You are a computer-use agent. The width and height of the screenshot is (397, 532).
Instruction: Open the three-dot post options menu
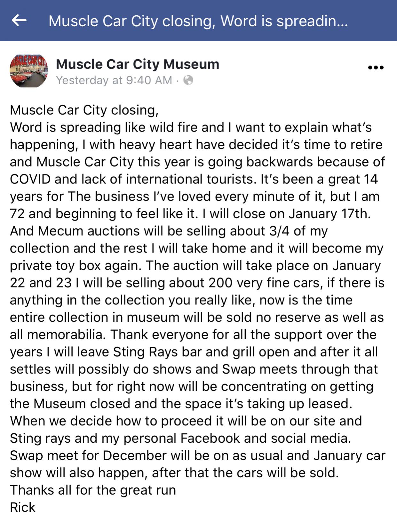click(376, 67)
